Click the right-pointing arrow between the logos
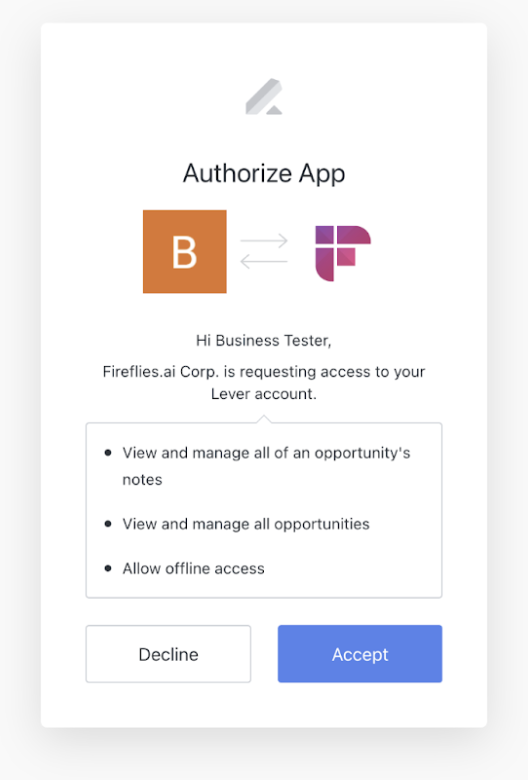This screenshot has height=780, width=528. (x=264, y=241)
